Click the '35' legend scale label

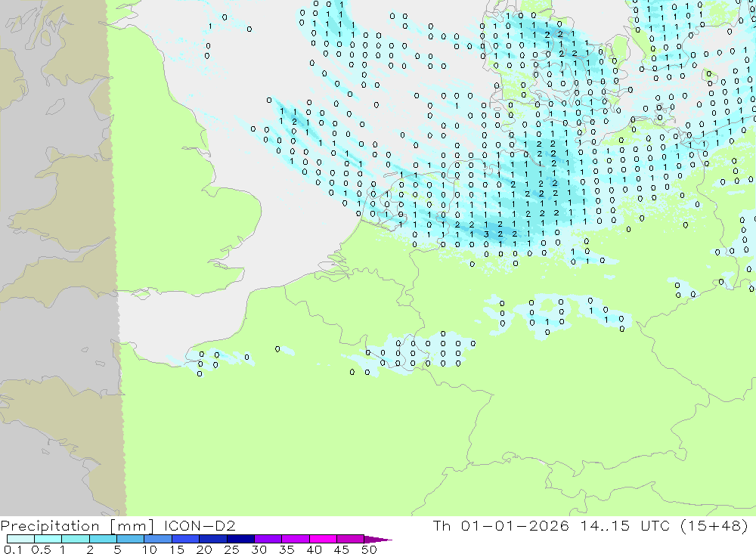287,549
